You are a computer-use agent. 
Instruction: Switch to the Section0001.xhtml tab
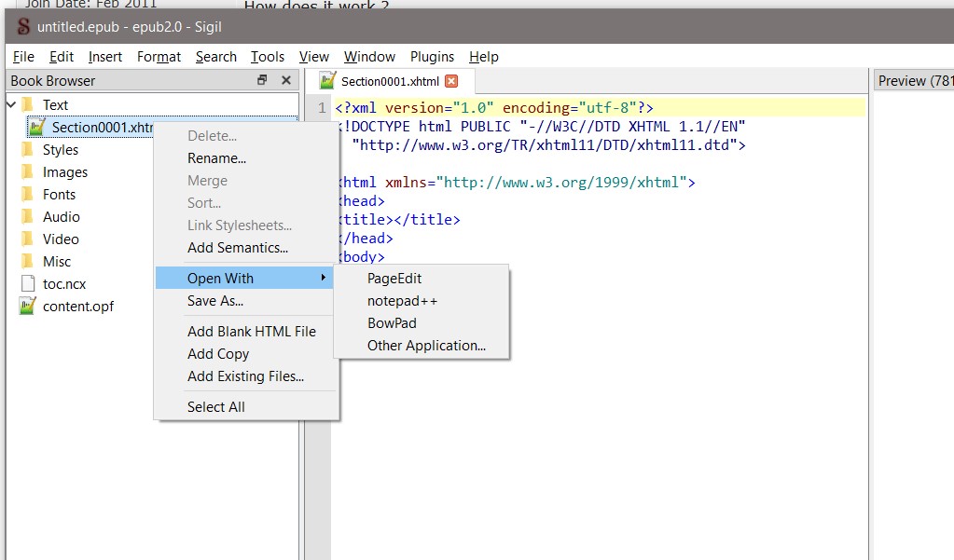[x=390, y=81]
